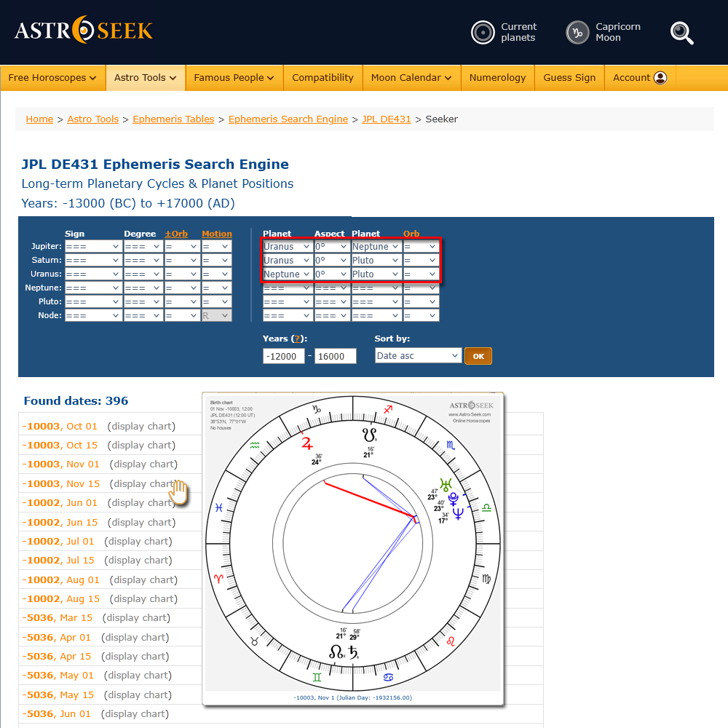Click the birth chart preview image

(x=353, y=549)
